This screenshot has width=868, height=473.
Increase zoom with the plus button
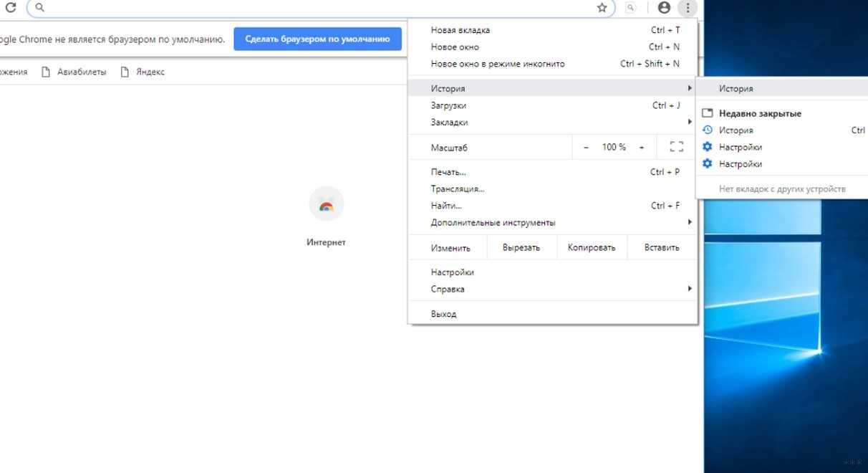point(642,148)
